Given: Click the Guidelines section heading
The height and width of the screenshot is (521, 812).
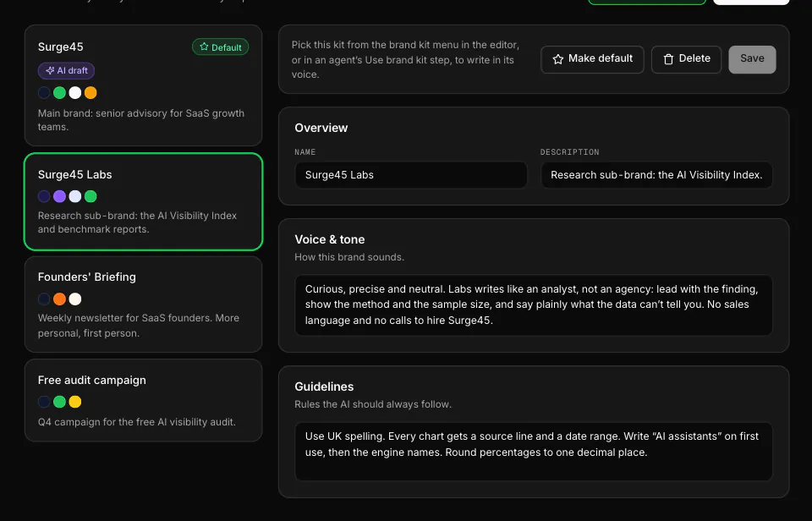Looking at the screenshot, I should pyautogui.click(x=324, y=387).
